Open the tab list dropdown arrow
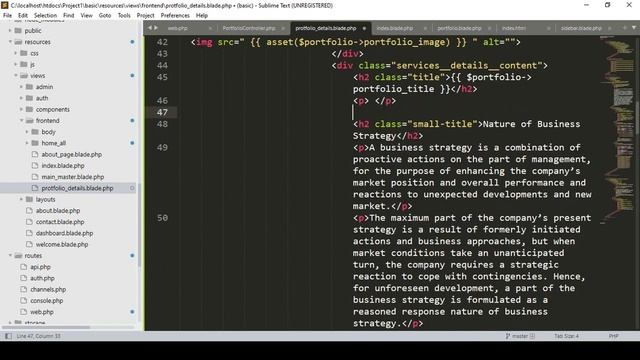640x360 pixels. coord(634,28)
